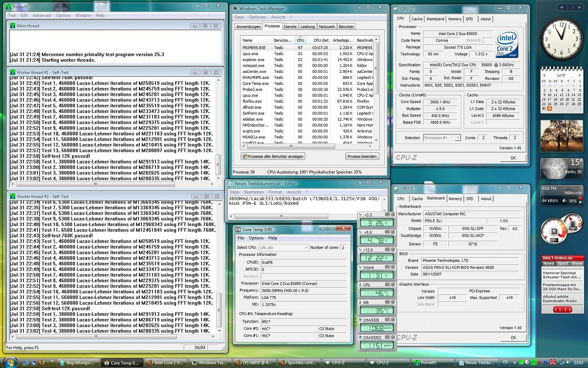
Task: Select today 31 in calendar gadget
Action: pyautogui.click(x=549, y=109)
